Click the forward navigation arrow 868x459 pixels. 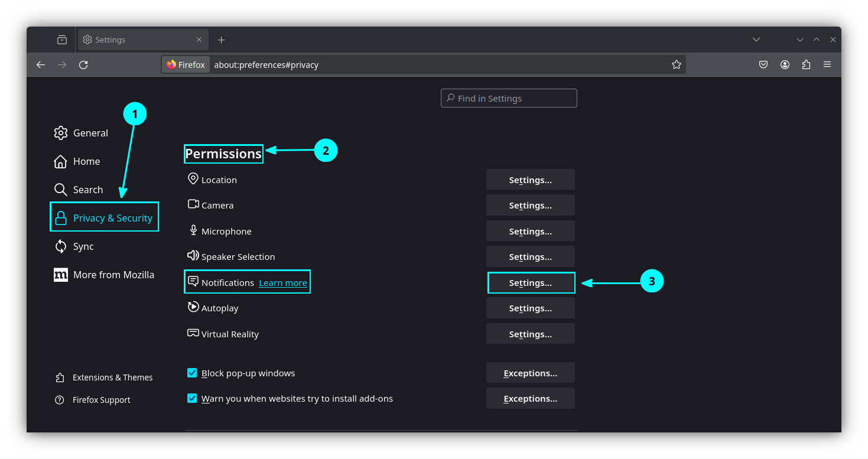point(62,65)
